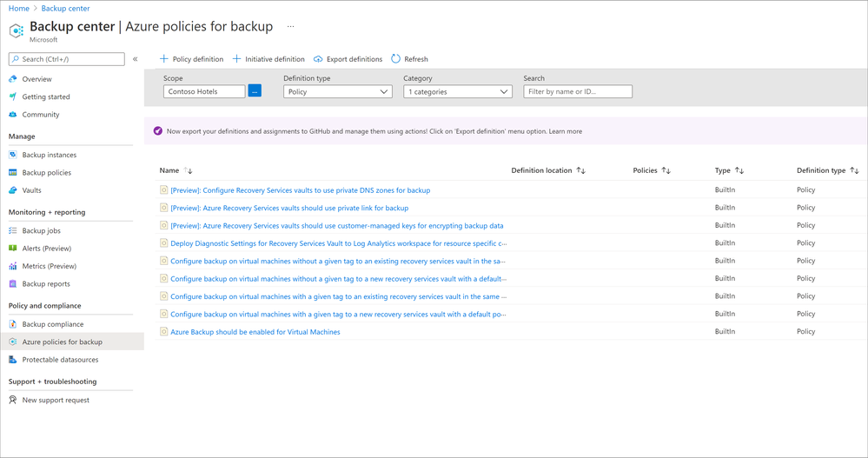This screenshot has width=868, height=458.
Task: Click the New support request person icon
Action: [13, 400]
